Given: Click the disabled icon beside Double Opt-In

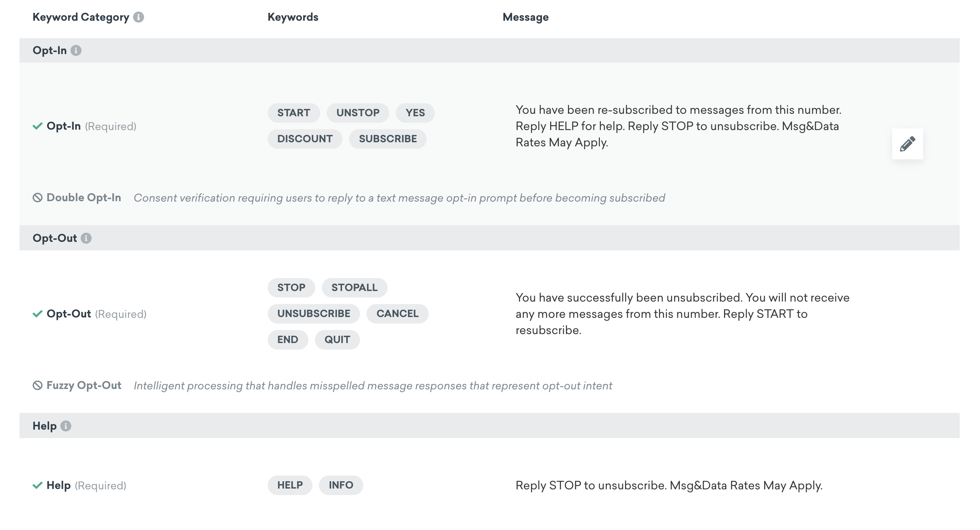Looking at the screenshot, I should tap(37, 198).
